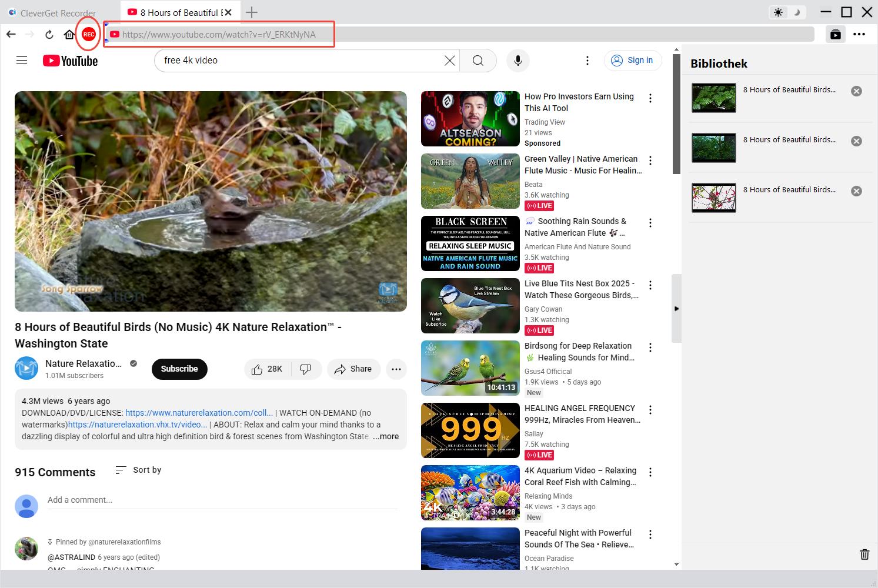878x588 pixels.
Task: Open more actions ellipsis below video
Action: click(396, 369)
